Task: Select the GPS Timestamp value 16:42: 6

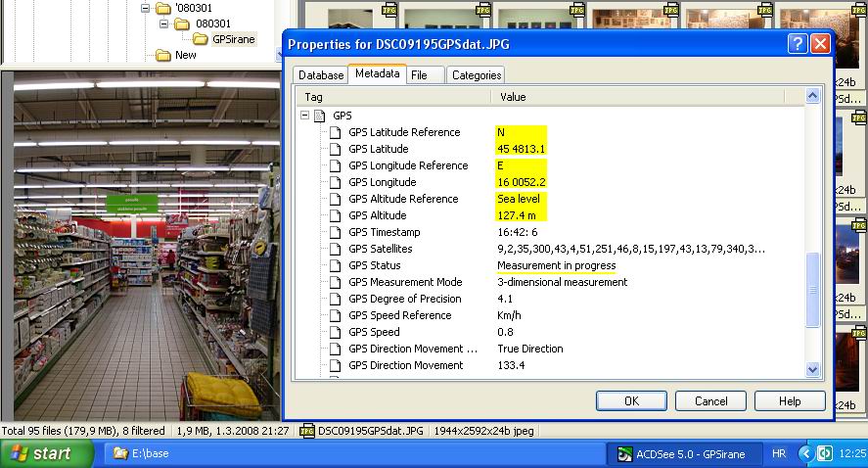Action: point(517,232)
